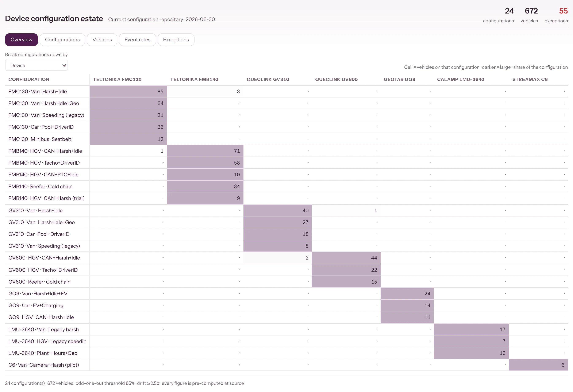Click the 3 cell under TELTONIKA FMB140
The image size is (573, 392).
[205, 92]
